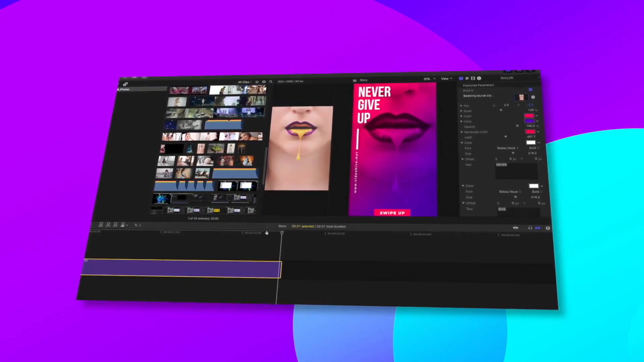The width and height of the screenshot is (644, 362).
Task: Expand the Pan parameter
Action: [x=462, y=106]
